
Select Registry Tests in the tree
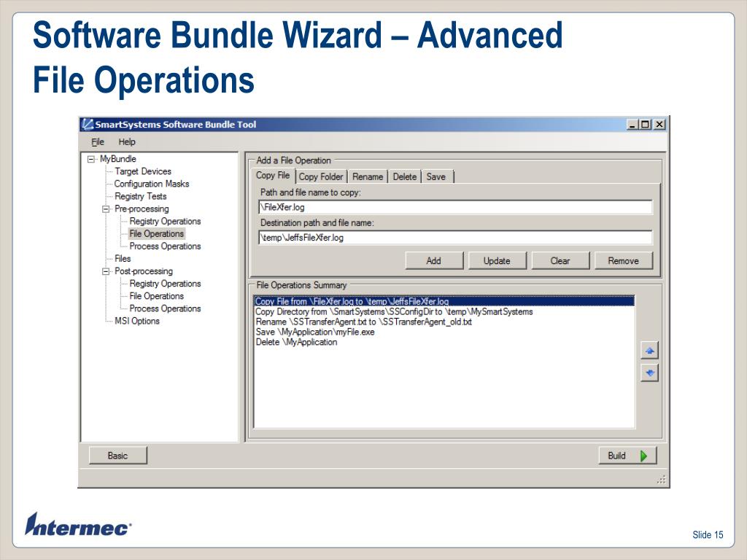click(141, 196)
